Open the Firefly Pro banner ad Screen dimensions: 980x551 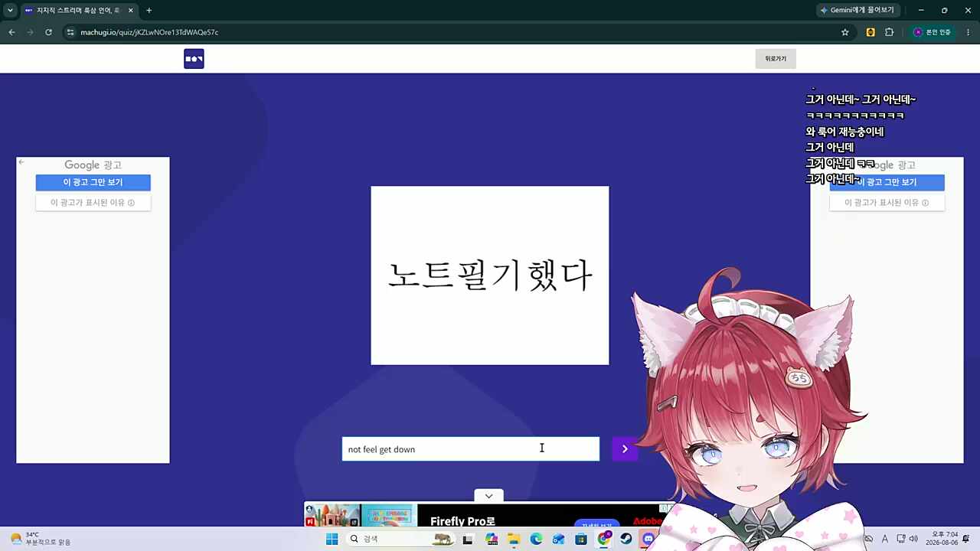tap(488, 515)
